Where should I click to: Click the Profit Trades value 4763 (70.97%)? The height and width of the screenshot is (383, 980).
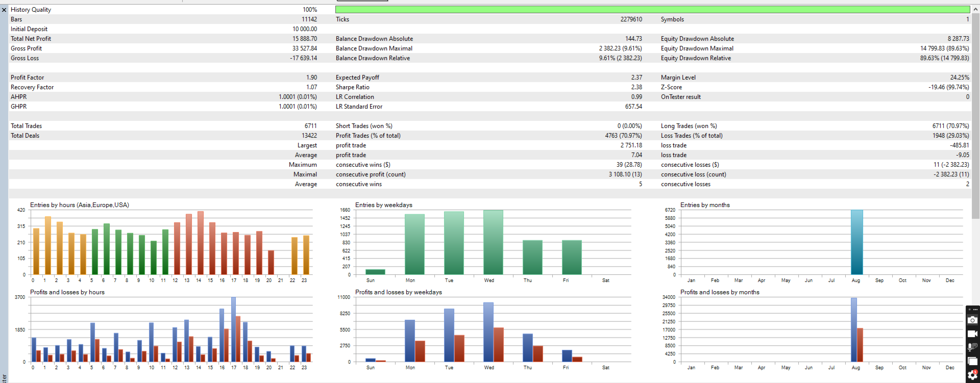(x=624, y=136)
